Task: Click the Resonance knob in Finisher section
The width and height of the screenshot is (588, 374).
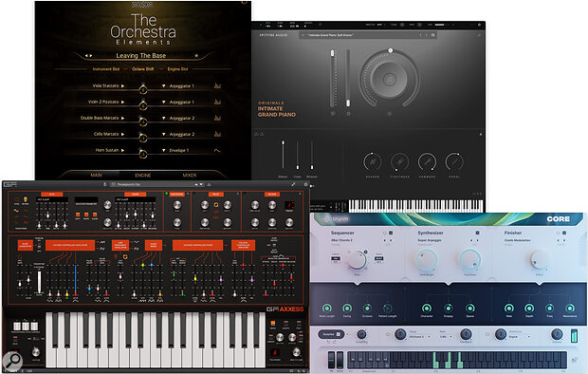Action: (570, 309)
